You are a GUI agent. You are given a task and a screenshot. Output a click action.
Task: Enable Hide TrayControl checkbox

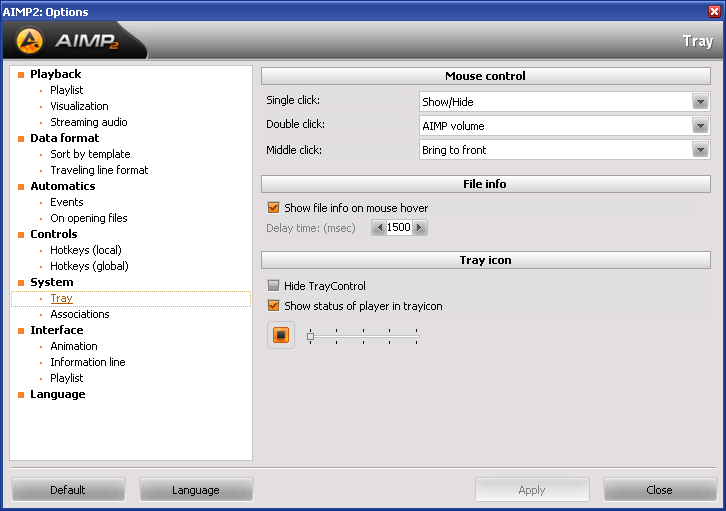273,286
